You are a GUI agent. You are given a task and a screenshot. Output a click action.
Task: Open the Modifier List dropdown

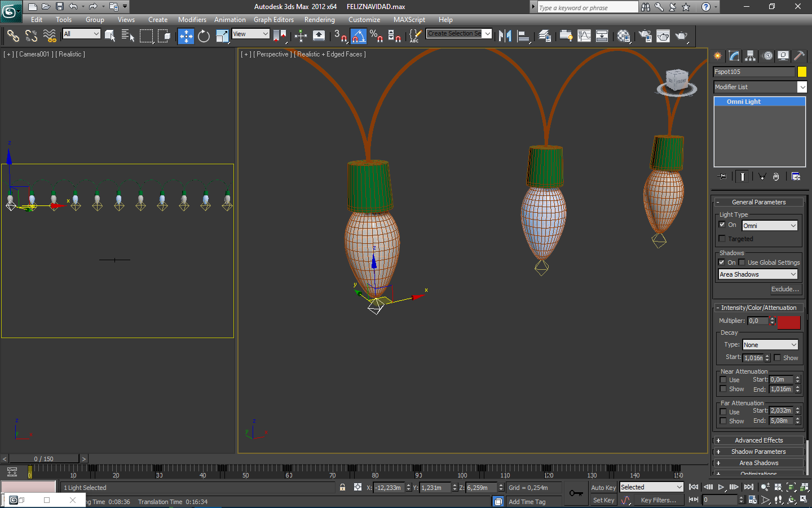760,87
